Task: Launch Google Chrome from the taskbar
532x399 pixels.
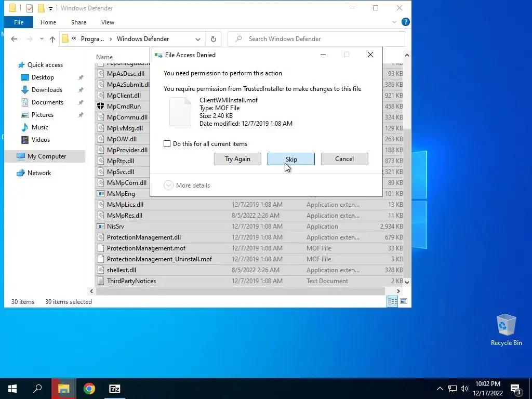Action: (x=89, y=389)
